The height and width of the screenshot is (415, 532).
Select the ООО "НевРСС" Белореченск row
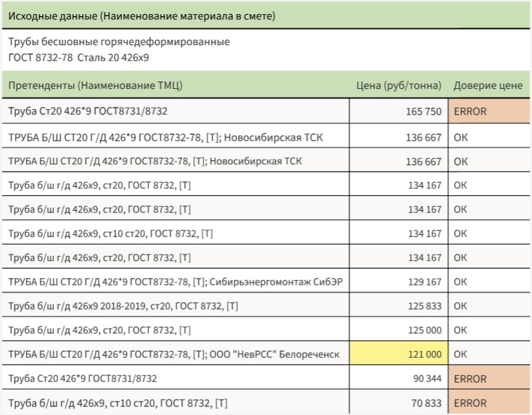coord(174,354)
